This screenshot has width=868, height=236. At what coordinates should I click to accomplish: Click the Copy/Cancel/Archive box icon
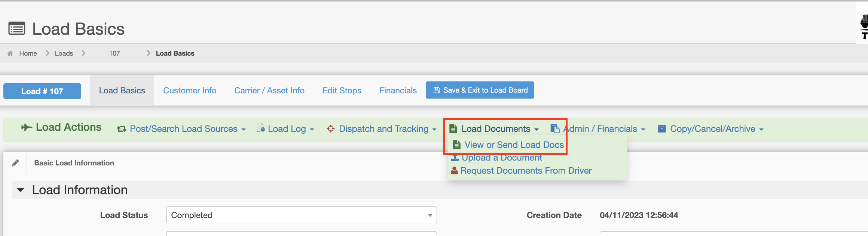click(662, 129)
